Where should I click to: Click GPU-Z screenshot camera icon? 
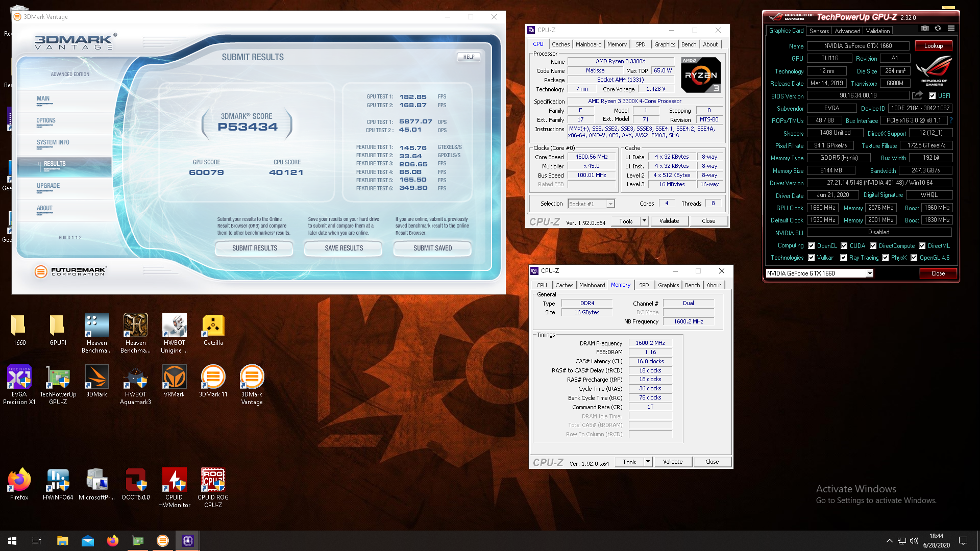924,29
